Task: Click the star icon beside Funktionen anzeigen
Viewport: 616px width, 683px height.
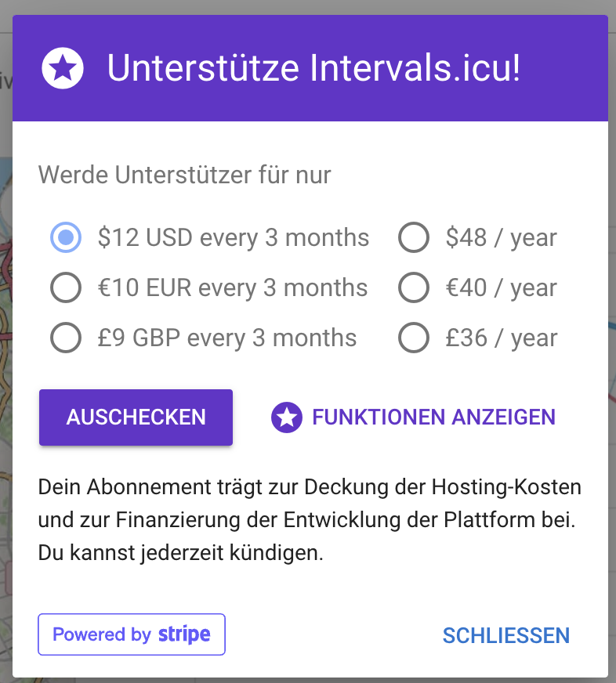Action: click(x=287, y=417)
